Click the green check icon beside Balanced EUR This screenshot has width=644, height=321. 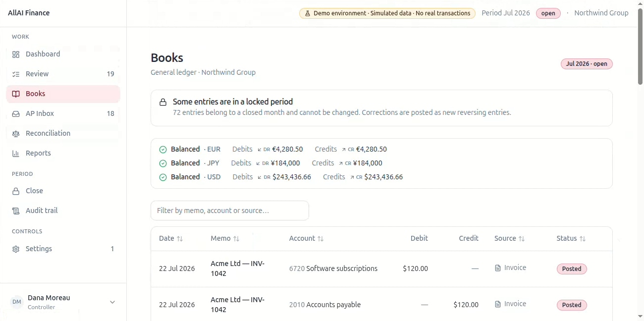tap(163, 149)
